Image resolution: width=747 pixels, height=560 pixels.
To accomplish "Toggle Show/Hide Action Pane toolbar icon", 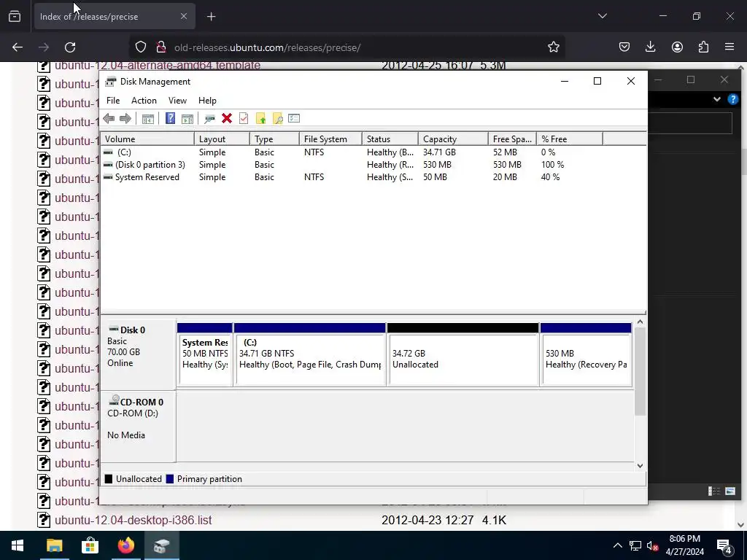I will tap(187, 119).
